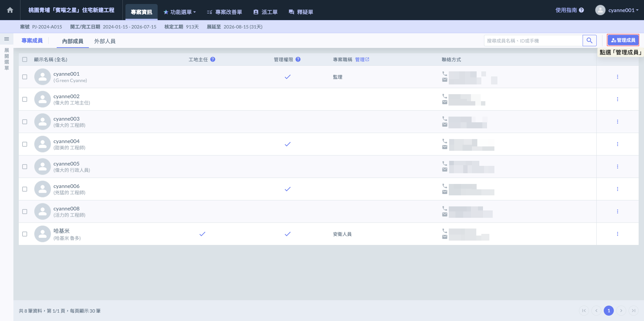The width and height of the screenshot is (644, 321).
Task: Open the 功能選單 dropdown
Action: pyautogui.click(x=180, y=12)
